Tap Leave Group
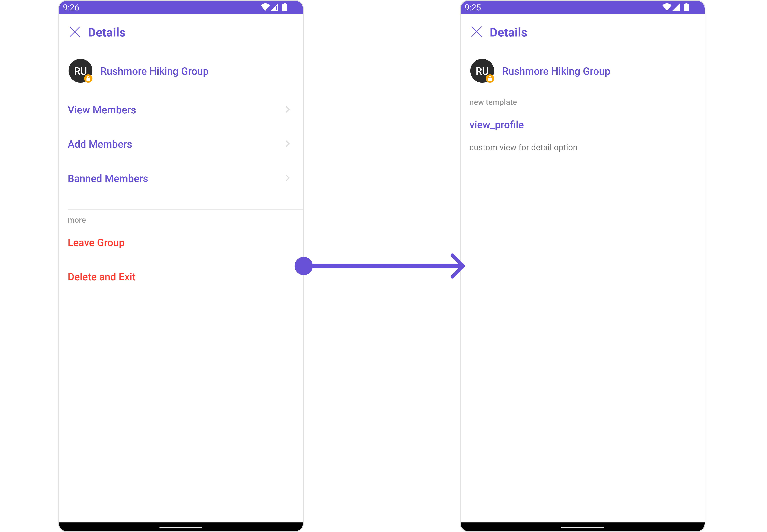Image resolution: width=767 pixels, height=532 pixels. click(x=96, y=243)
